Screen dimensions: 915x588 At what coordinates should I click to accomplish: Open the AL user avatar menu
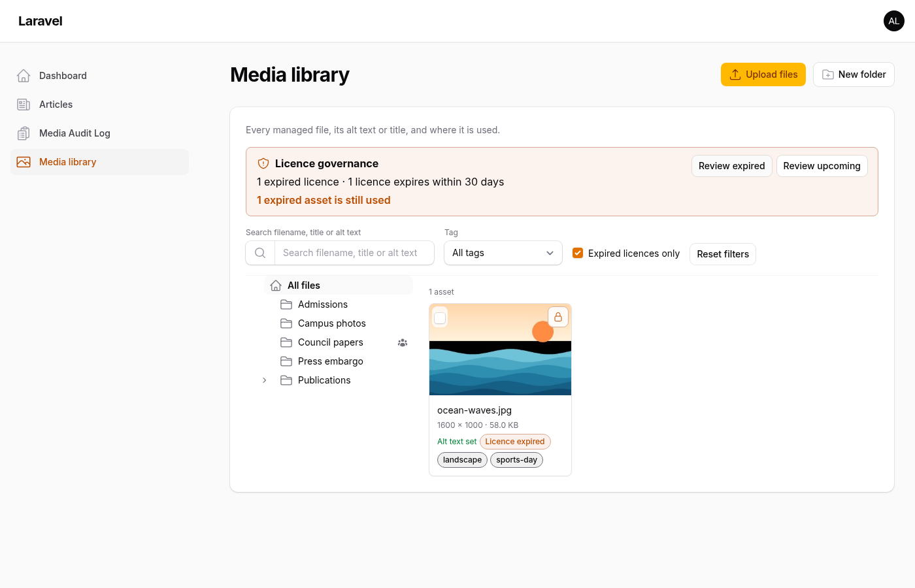point(894,21)
